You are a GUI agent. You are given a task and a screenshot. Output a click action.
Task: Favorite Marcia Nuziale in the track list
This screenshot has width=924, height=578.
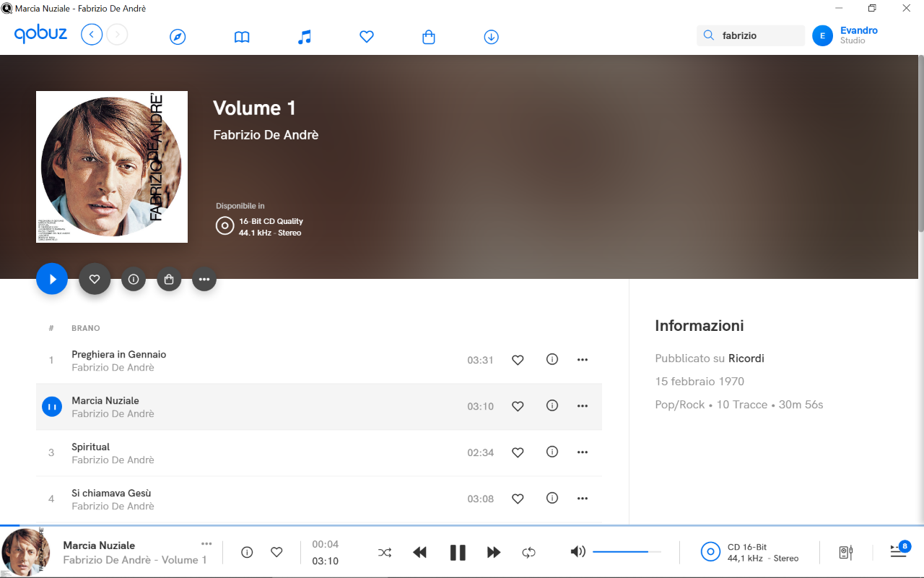[518, 406]
